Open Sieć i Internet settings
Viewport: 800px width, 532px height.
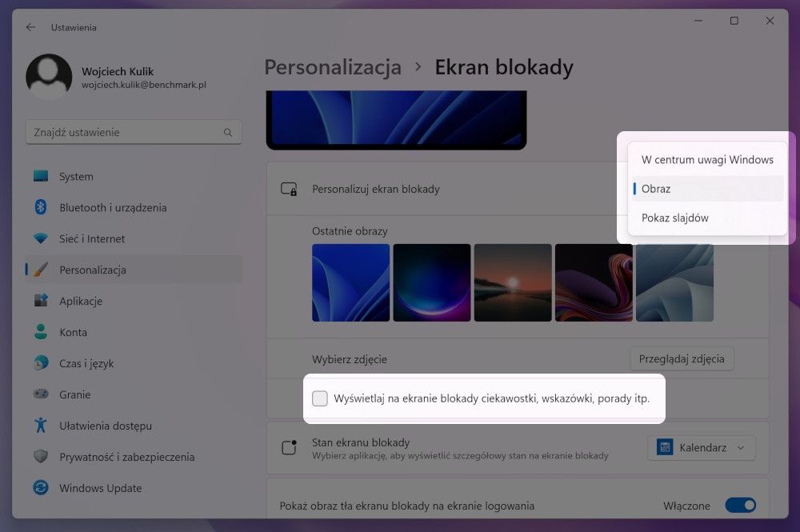pyautogui.click(x=134, y=238)
